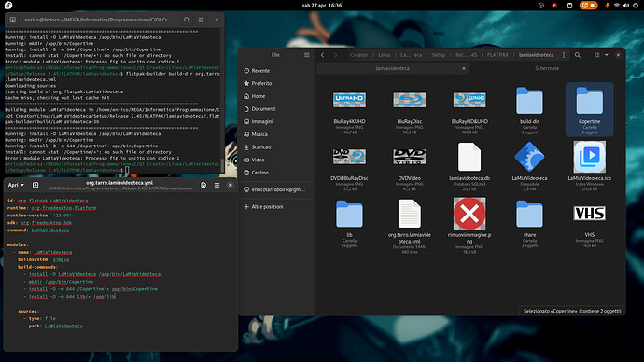Open the Wi-Fi indicator in top bar

[617, 6]
